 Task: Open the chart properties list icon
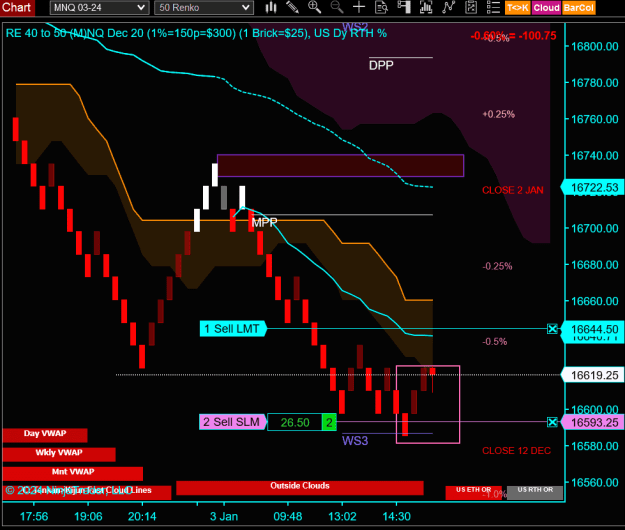[493, 7]
